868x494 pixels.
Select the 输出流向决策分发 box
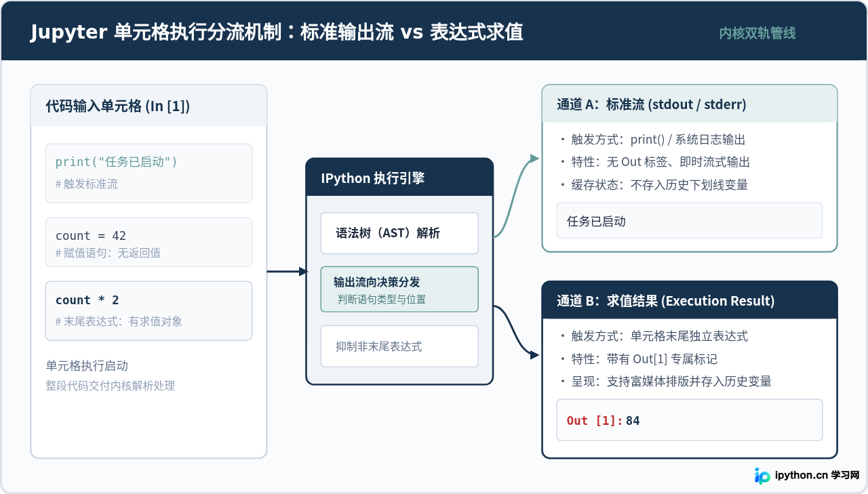tap(399, 289)
